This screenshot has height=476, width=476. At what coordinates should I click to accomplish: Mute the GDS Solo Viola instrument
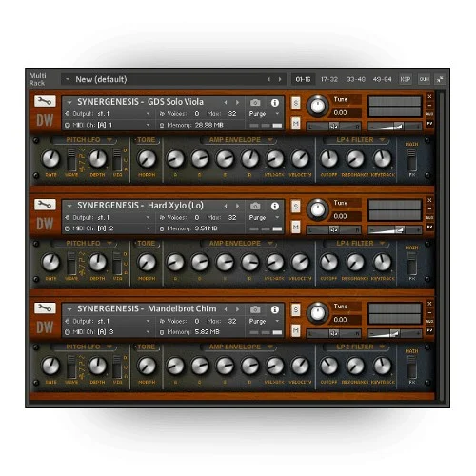296,123
